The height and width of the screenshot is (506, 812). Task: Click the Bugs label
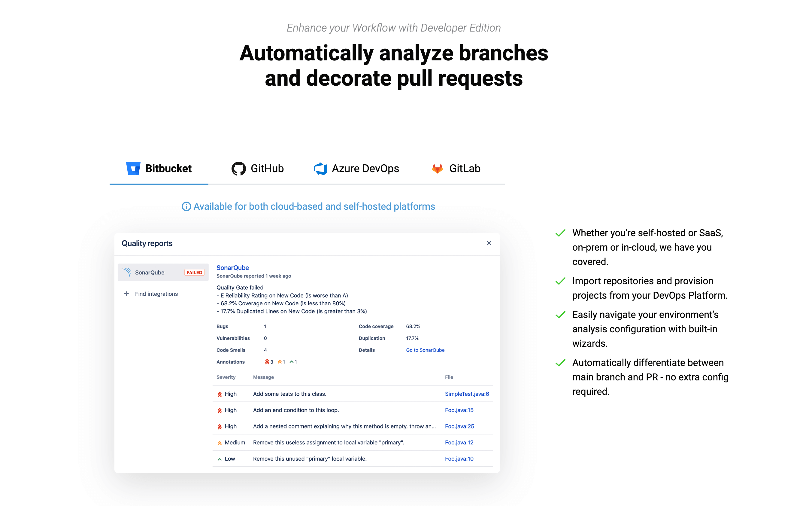click(222, 326)
